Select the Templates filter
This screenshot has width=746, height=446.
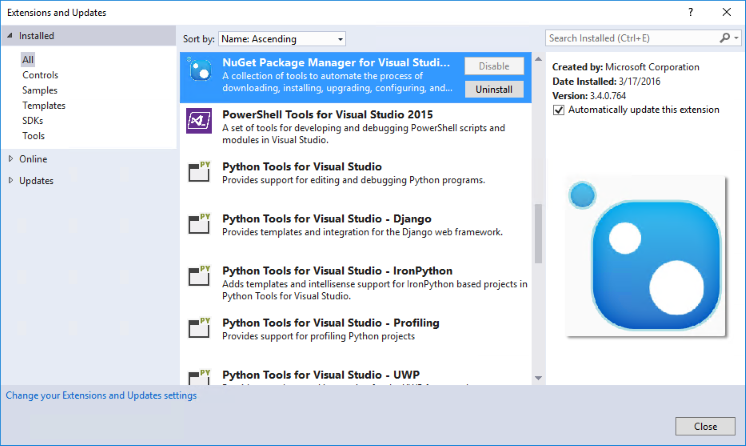[x=44, y=105]
